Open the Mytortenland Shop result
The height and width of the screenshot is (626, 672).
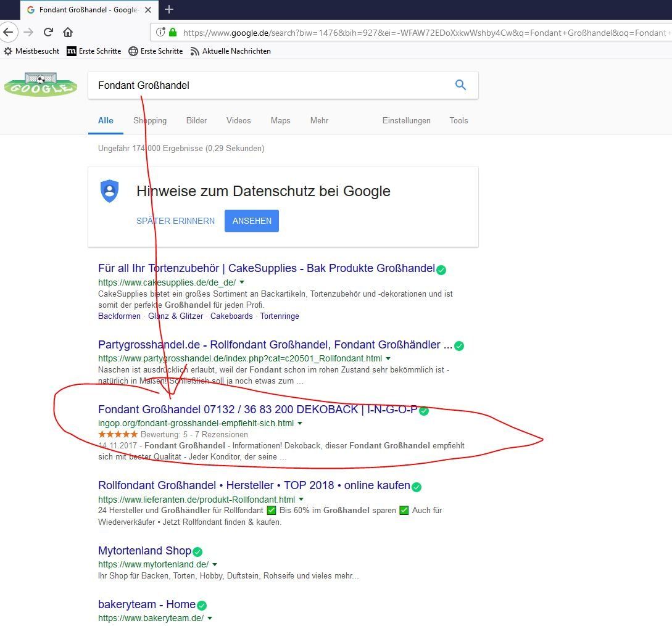(145, 551)
